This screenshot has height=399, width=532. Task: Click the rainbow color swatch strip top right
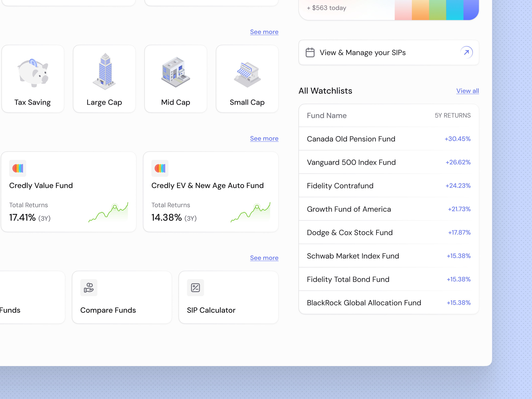point(437,10)
